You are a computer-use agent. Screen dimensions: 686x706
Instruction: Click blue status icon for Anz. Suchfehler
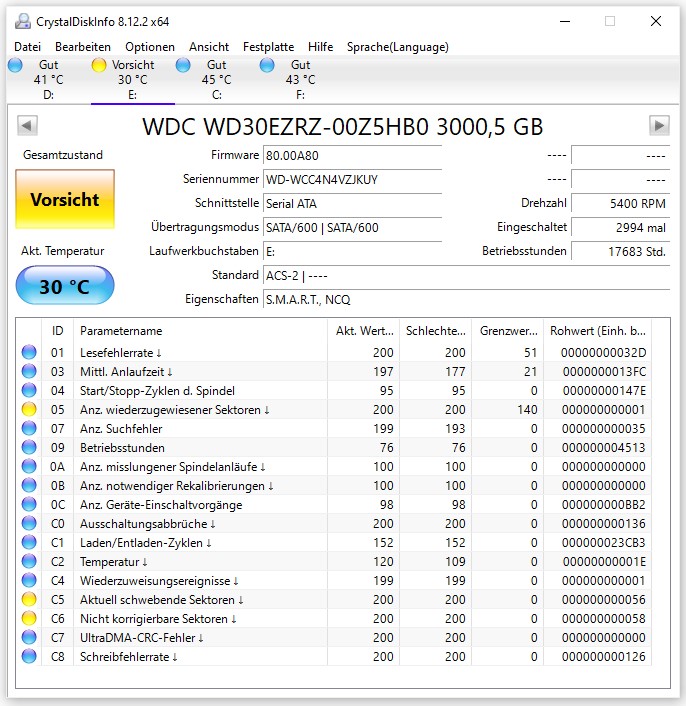coord(29,428)
